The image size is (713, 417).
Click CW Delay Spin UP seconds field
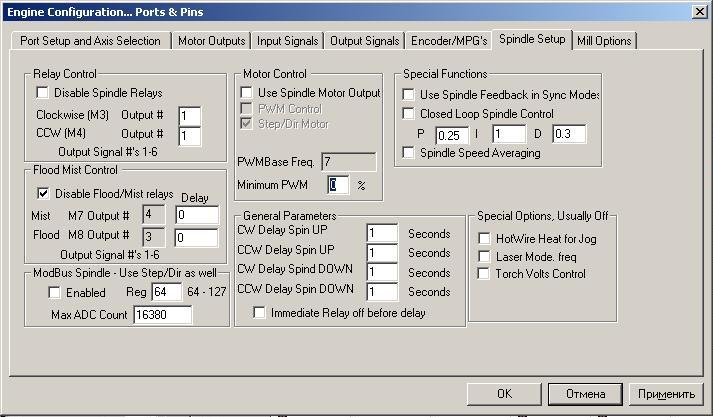tap(382, 233)
